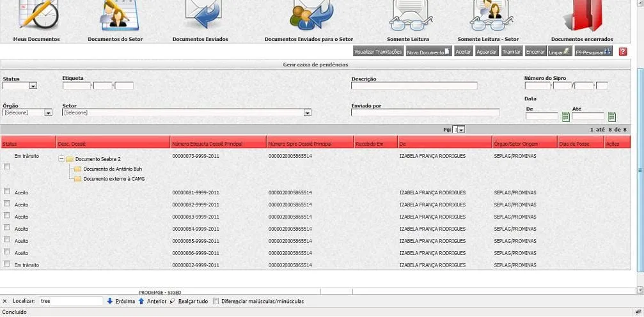Focus the Descrição input field
This screenshot has width=644, height=317.
coord(414,86)
